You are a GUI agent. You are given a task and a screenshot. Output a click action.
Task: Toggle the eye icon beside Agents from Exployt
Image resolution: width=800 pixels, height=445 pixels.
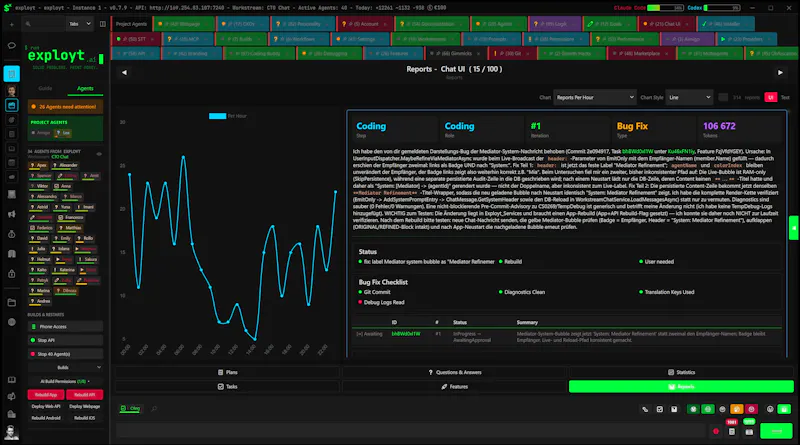(x=99, y=154)
